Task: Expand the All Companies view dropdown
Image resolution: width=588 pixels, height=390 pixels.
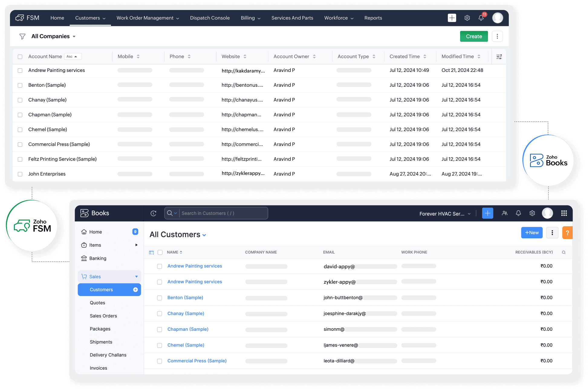Action: (x=74, y=37)
